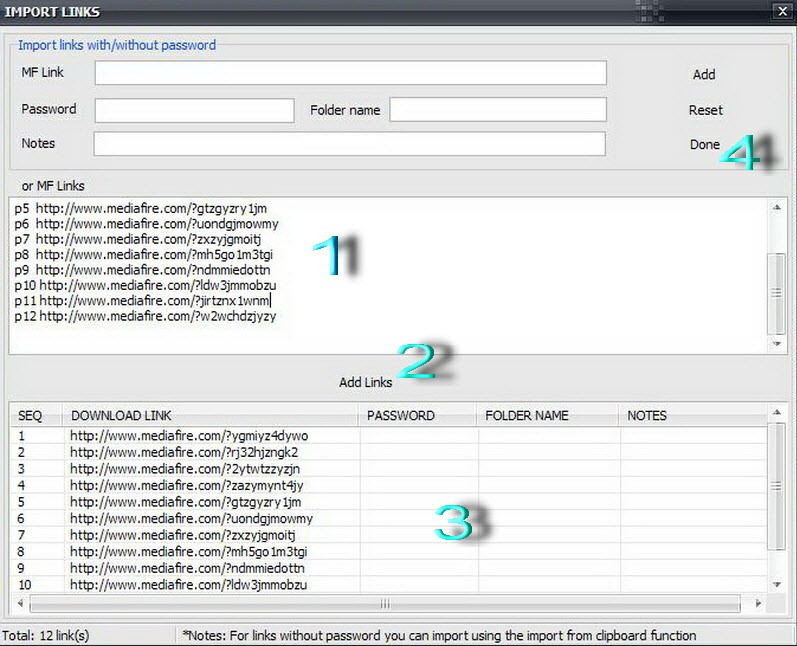
Task: Select the p6 uondgjmowmy line in text box
Action: (146, 224)
